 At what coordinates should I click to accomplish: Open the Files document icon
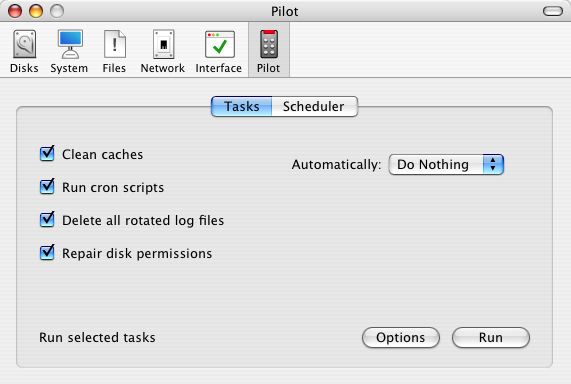[x=114, y=44]
